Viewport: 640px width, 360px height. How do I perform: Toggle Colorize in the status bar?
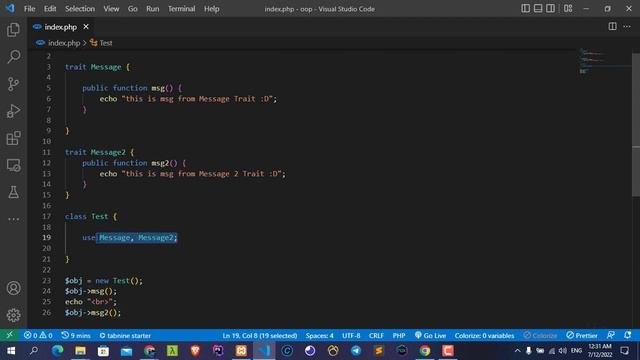pyautogui.click(x=540, y=336)
